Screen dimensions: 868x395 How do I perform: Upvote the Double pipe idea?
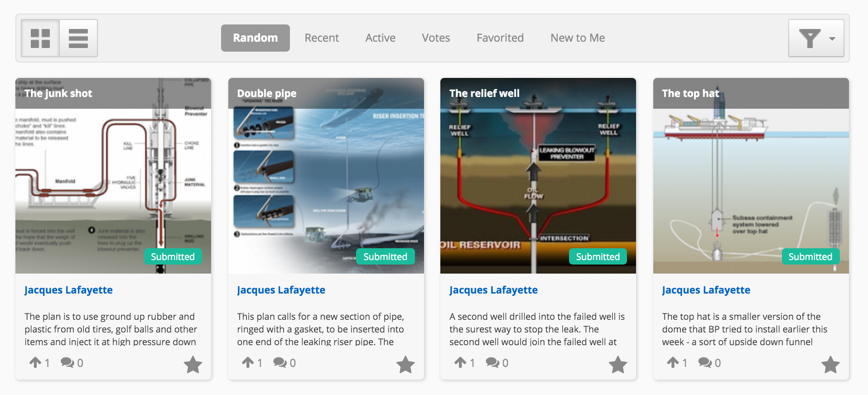pyautogui.click(x=248, y=362)
